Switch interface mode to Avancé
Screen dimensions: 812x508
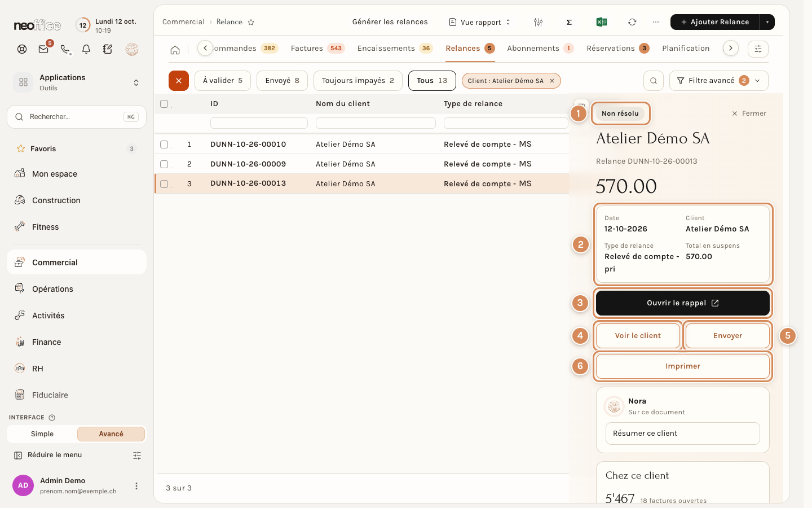(x=111, y=434)
